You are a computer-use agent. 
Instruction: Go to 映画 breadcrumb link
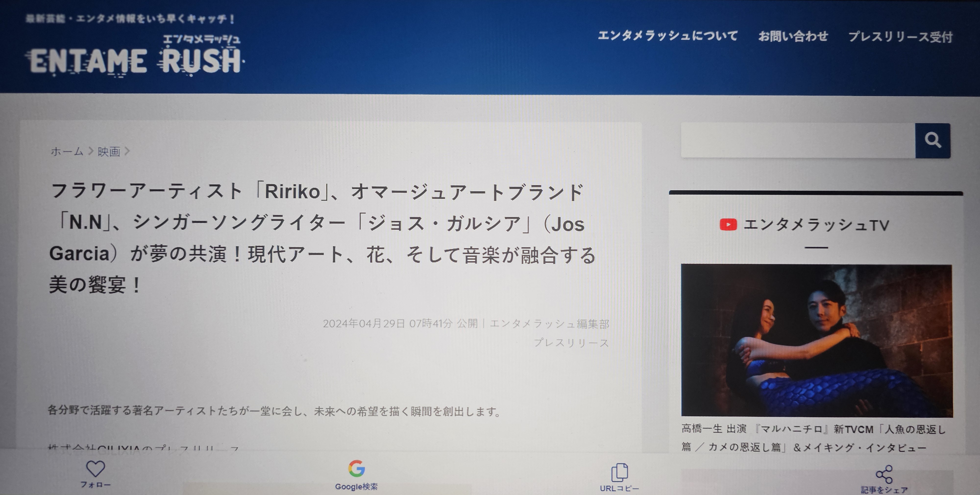(x=109, y=152)
